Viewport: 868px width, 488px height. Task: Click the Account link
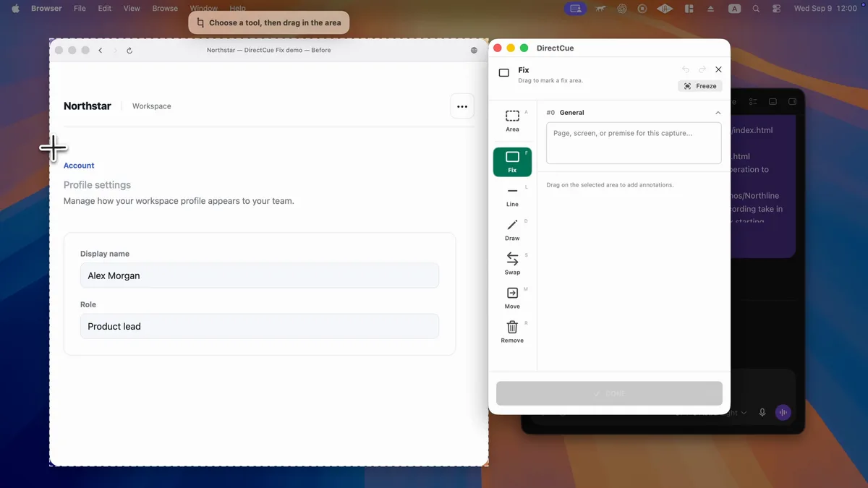pos(79,166)
